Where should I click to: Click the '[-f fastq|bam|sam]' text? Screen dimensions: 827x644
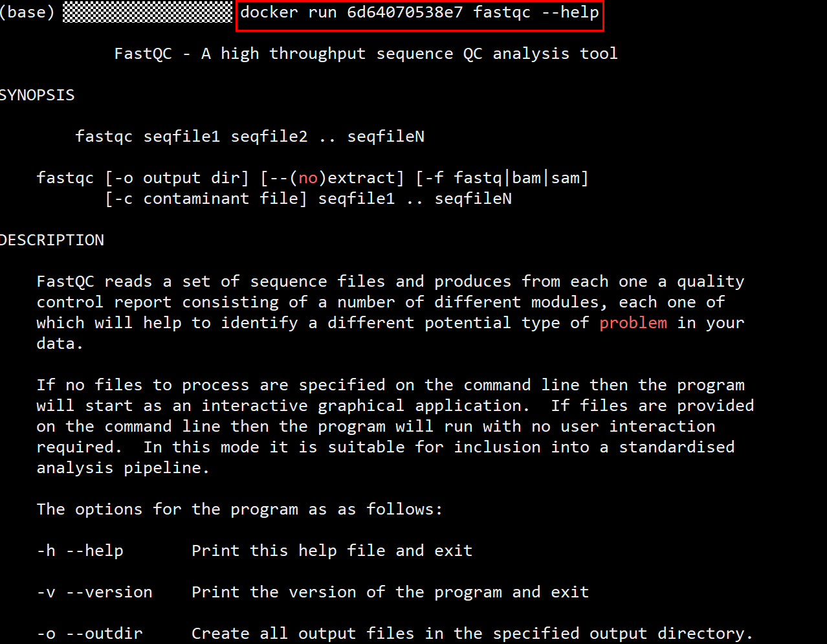coord(502,178)
